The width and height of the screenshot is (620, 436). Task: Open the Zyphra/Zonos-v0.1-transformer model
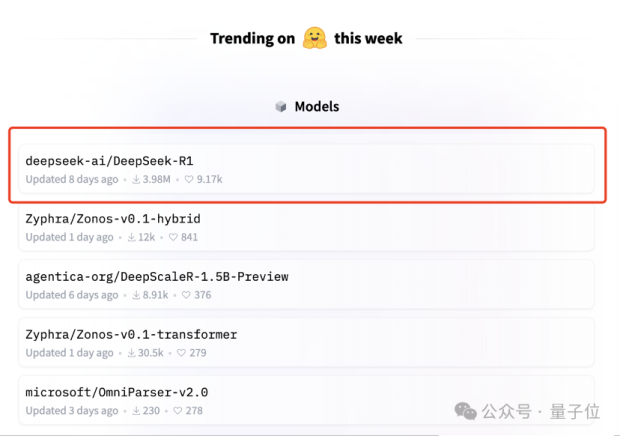click(131, 334)
